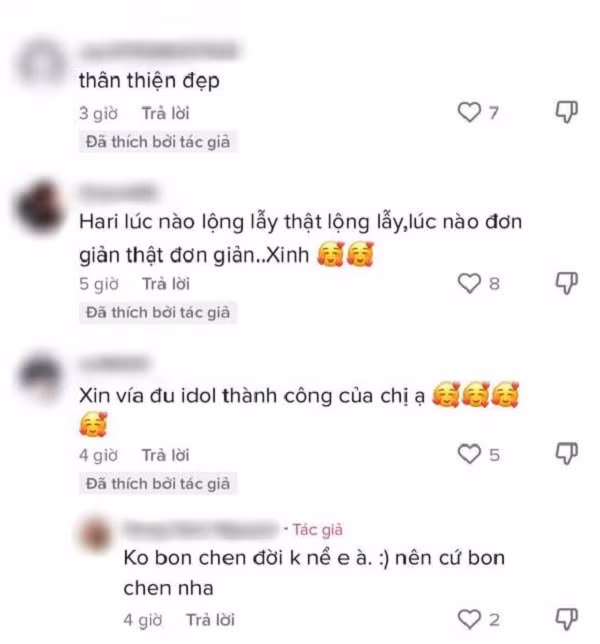Dislike the 'Xin vía đu idol' comment

(x=567, y=454)
